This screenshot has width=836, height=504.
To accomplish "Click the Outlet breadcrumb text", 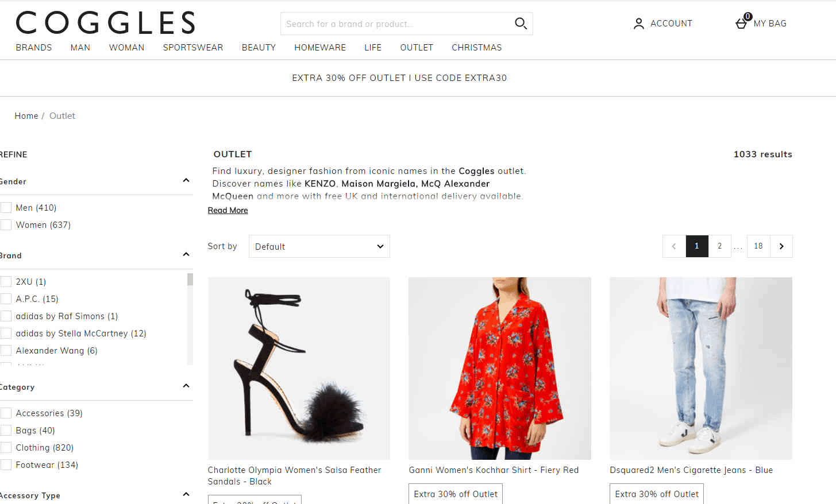I will 62,116.
